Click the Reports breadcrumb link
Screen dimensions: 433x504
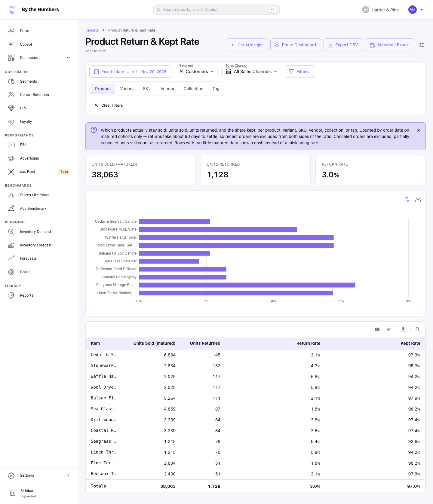tap(92, 30)
